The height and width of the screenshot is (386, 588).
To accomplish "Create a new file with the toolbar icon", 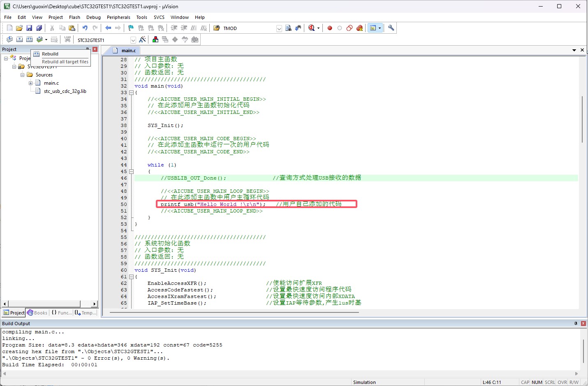I will (9, 28).
